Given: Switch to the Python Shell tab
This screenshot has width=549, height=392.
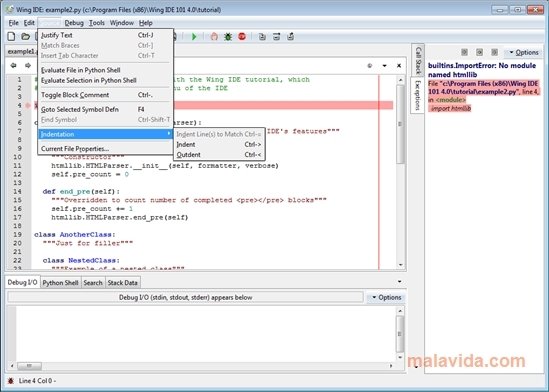Looking at the screenshot, I should (x=60, y=282).
